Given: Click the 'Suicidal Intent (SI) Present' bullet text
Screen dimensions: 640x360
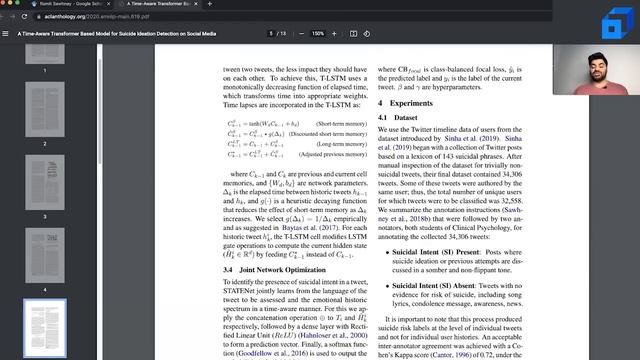Looking at the screenshot, I should point(436,252).
